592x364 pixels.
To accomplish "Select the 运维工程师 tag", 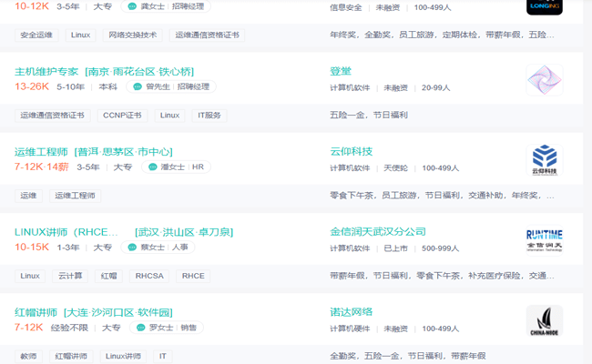I will tap(75, 196).
